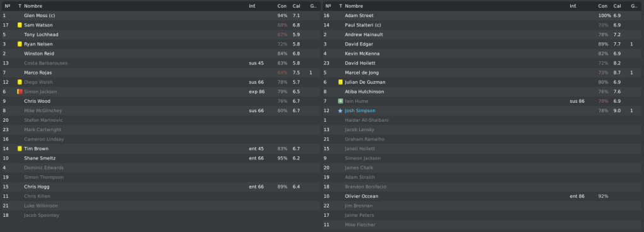Sort left table by Nombre column

[33, 6]
